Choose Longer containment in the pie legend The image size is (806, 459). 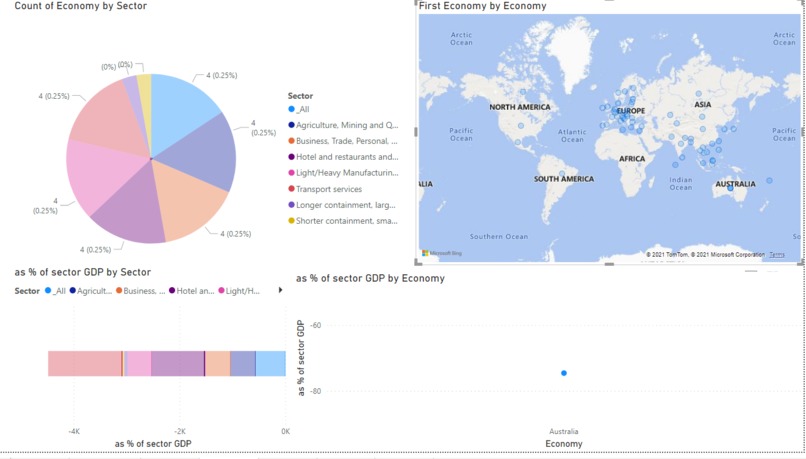coord(342,205)
